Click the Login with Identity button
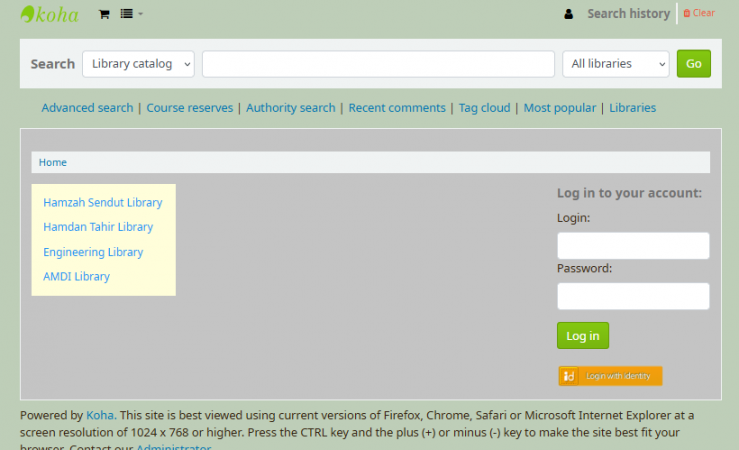This screenshot has width=739, height=450. click(x=610, y=376)
